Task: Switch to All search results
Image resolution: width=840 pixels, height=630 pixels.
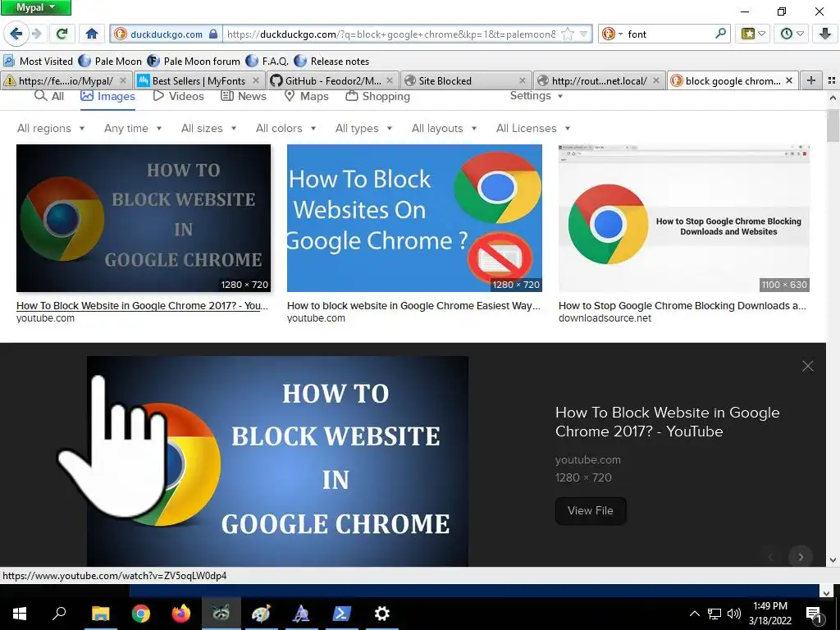Action: pos(49,97)
